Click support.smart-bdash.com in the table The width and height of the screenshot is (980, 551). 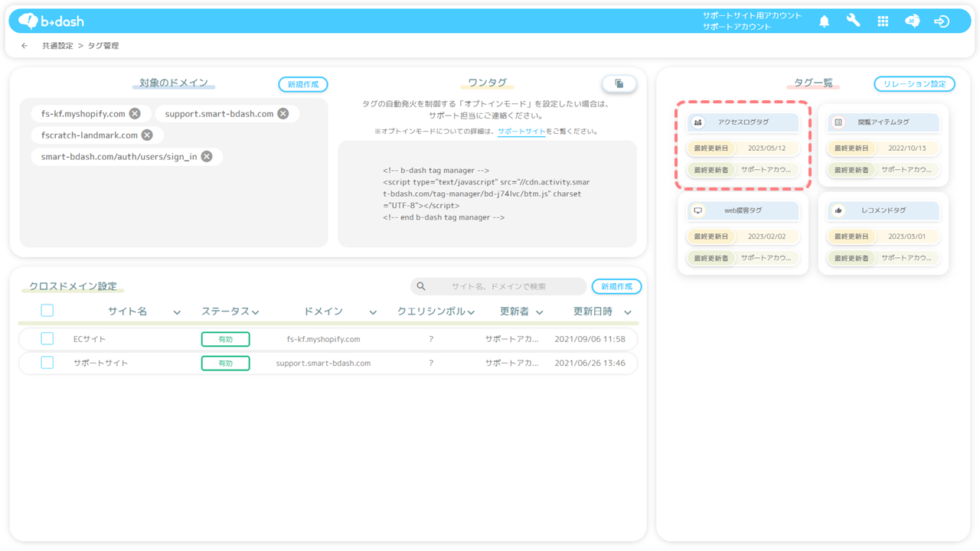(323, 363)
